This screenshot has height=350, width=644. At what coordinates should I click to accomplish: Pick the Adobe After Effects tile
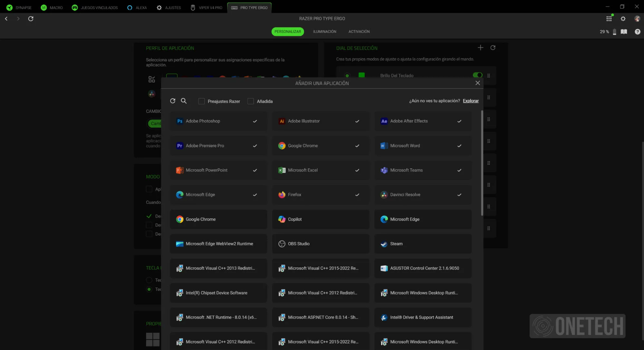[423, 121]
